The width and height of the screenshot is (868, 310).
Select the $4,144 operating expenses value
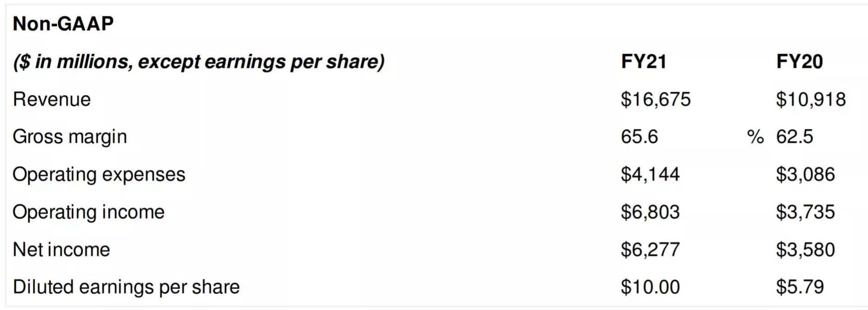[650, 174]
